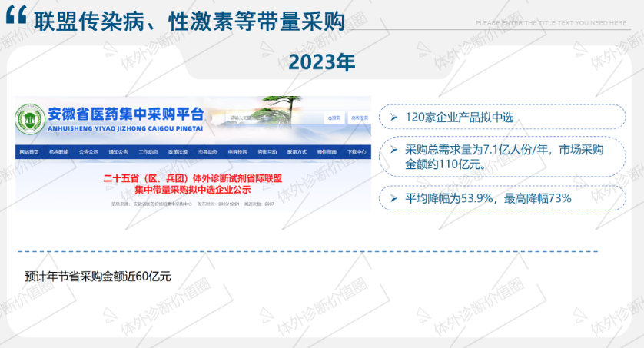Open the 机构职能 navigation tab
Image resolution: width=644 pixels, height=348 pixels.
coord(59,152)
